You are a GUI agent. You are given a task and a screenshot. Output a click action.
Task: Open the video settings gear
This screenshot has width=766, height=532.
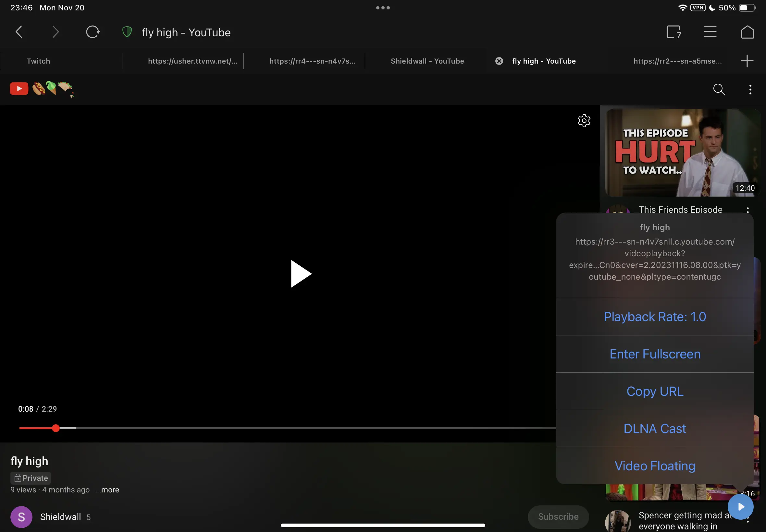(584, 121)
